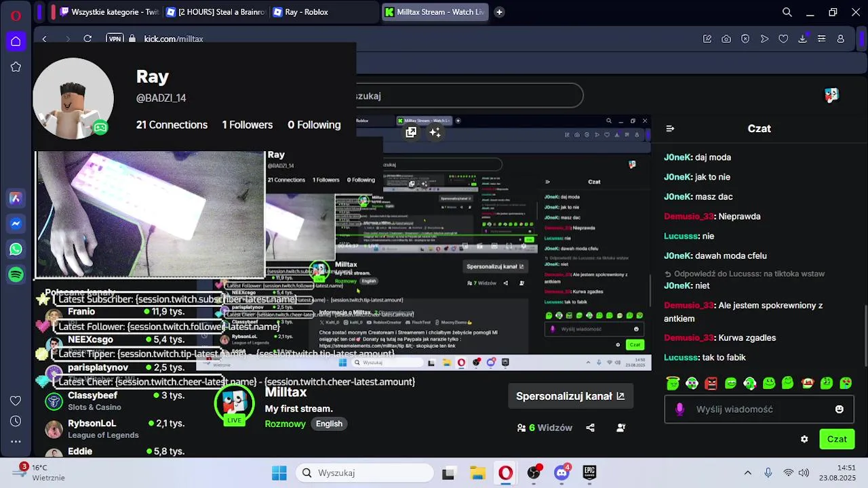
Task: Open history clock icon in sidebar
Action: pyautogui.click(x=16, y=421)
